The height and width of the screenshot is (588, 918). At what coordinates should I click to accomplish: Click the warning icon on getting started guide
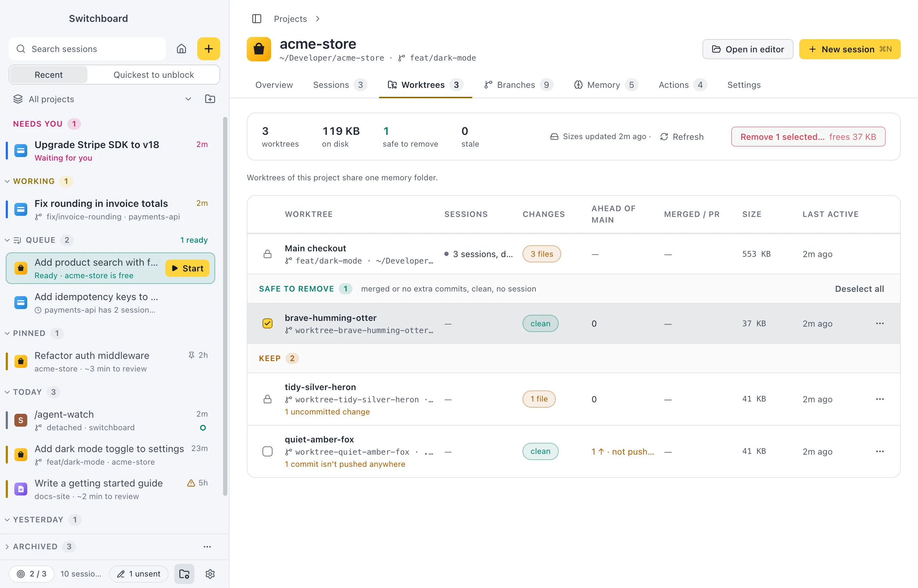point(191,483)
